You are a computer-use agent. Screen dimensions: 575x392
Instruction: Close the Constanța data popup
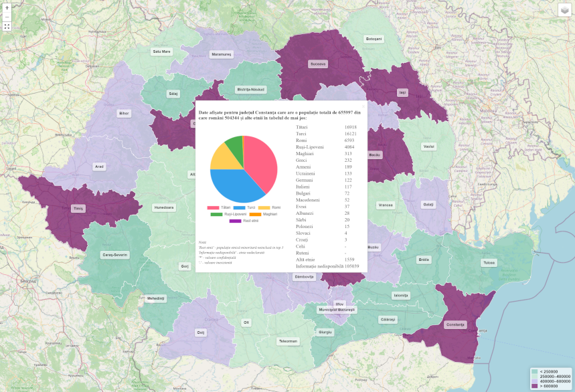tap(363, 105)
